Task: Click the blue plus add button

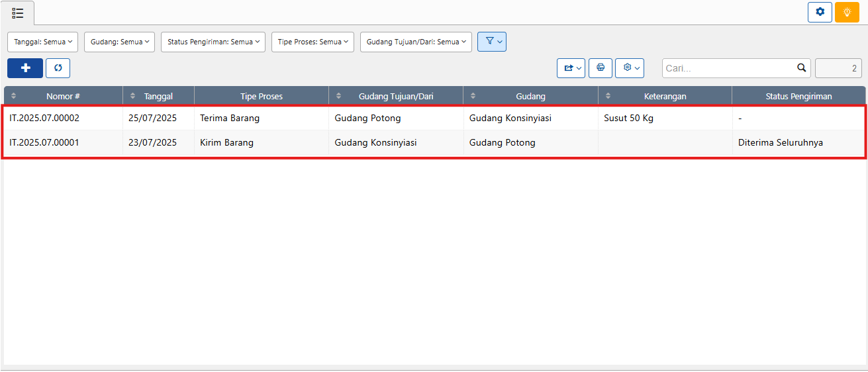Action: (25, 68)
